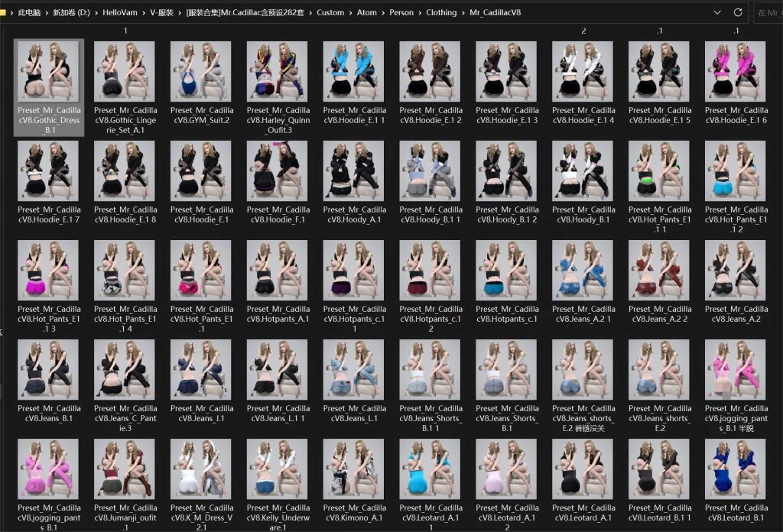The height and width of the screenshot is (532, 783).
Task: Click the Hoodie_E.1 6 pink hoodie thumbnail
Action: pyautogui.click(x=735, y=71)
